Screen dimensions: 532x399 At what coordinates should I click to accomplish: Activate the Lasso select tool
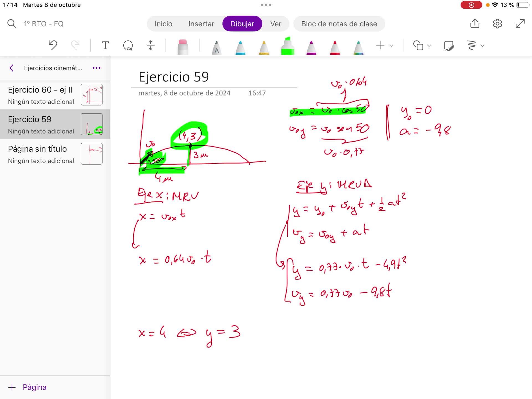coord(128,45)
